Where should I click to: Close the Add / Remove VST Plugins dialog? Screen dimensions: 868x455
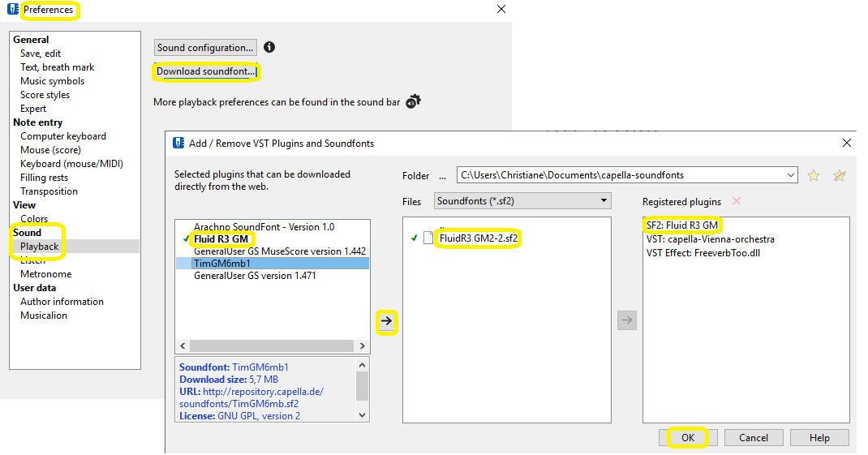tap(846, 143)
